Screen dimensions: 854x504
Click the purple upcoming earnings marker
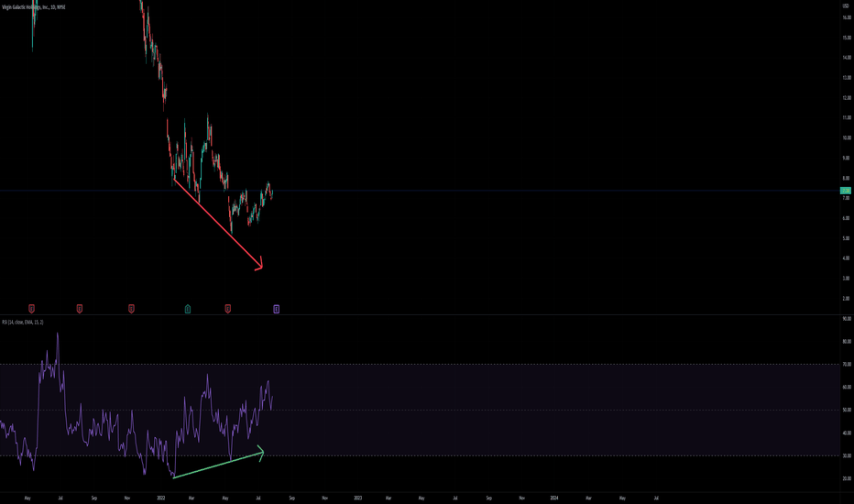[x=276, y=309]
